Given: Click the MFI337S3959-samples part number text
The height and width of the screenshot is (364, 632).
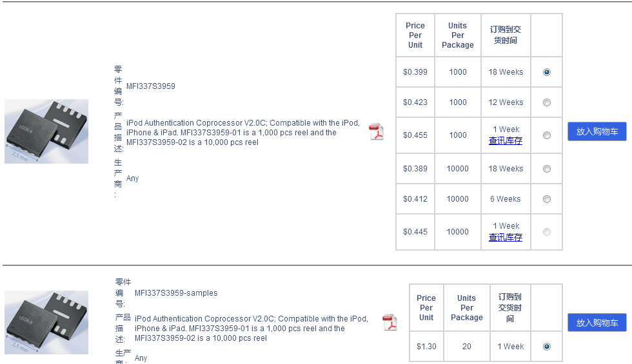Looking at the screenshot, I should 176,293.
